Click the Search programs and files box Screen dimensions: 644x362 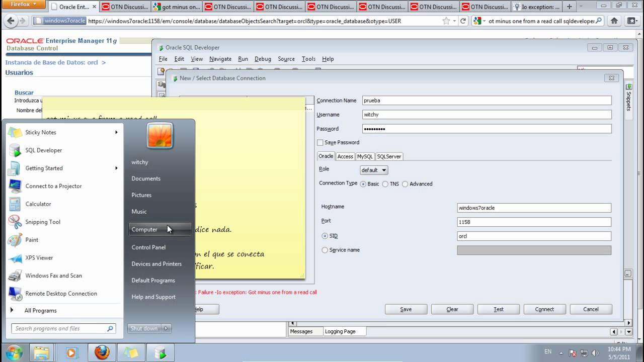coord(63,328)
